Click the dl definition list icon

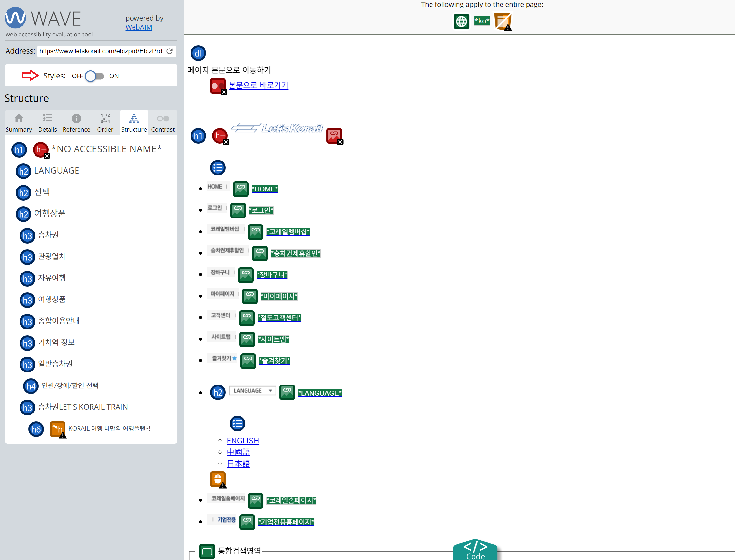tap(198, 53)
